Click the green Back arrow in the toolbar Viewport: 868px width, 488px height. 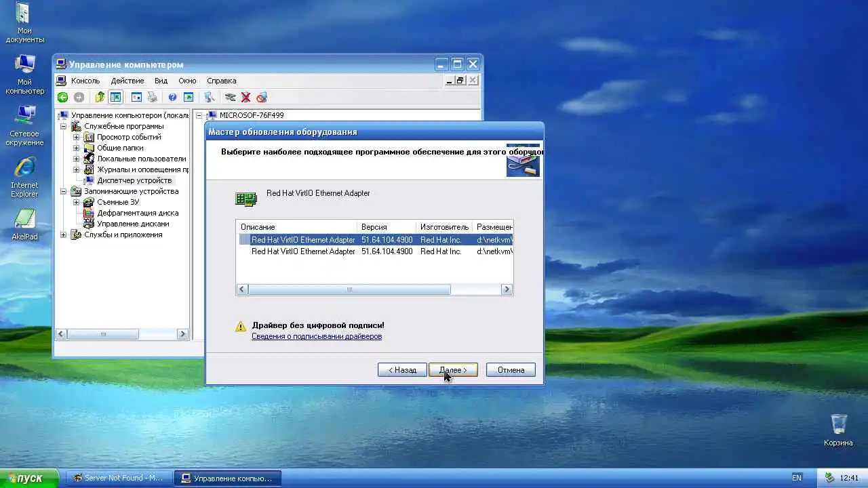coord(62,98)
